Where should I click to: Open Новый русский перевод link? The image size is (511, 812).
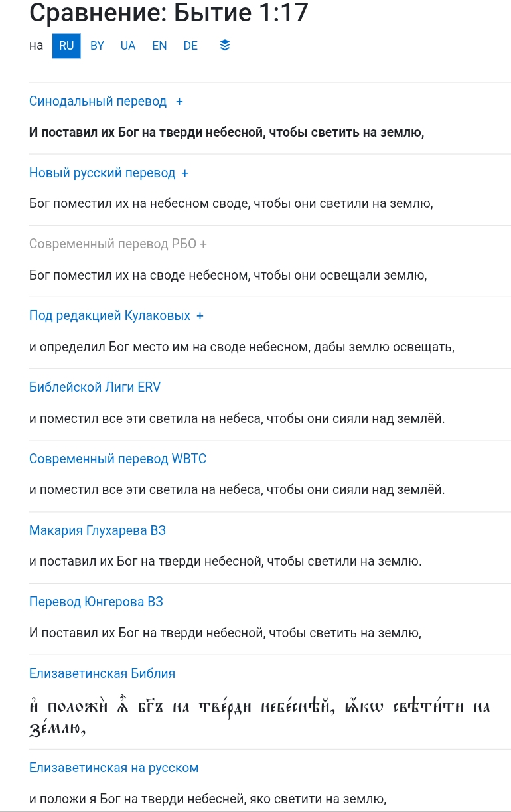click(102, 173)
